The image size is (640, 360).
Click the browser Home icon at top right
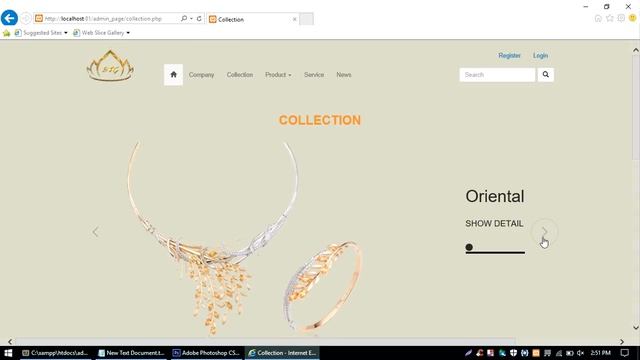point(598,18)
